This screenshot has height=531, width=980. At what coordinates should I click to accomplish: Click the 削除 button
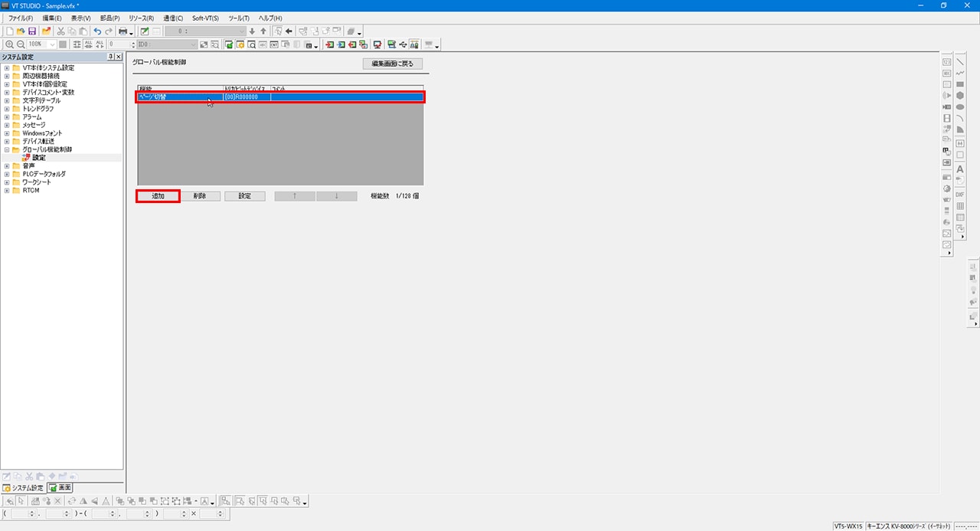click(200, 196)
